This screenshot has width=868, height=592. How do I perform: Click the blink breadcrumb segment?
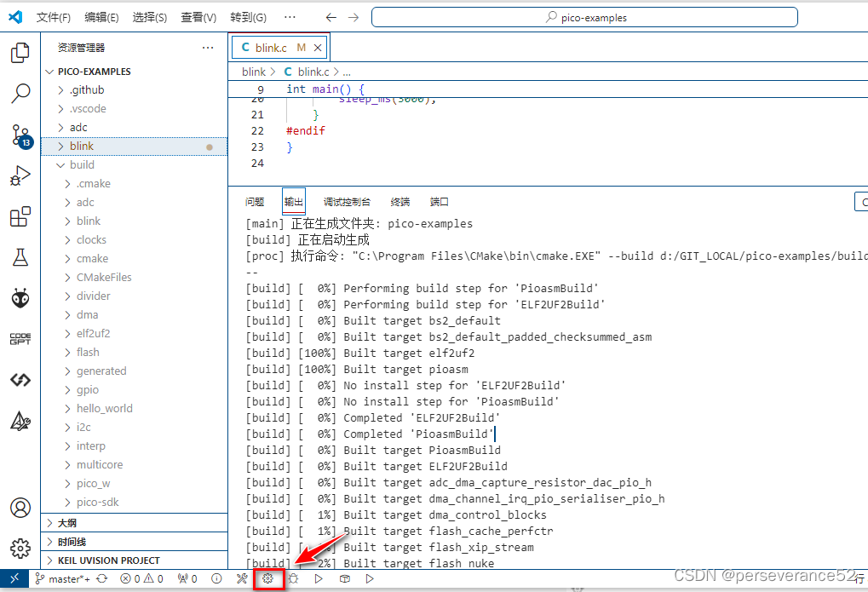254,72
